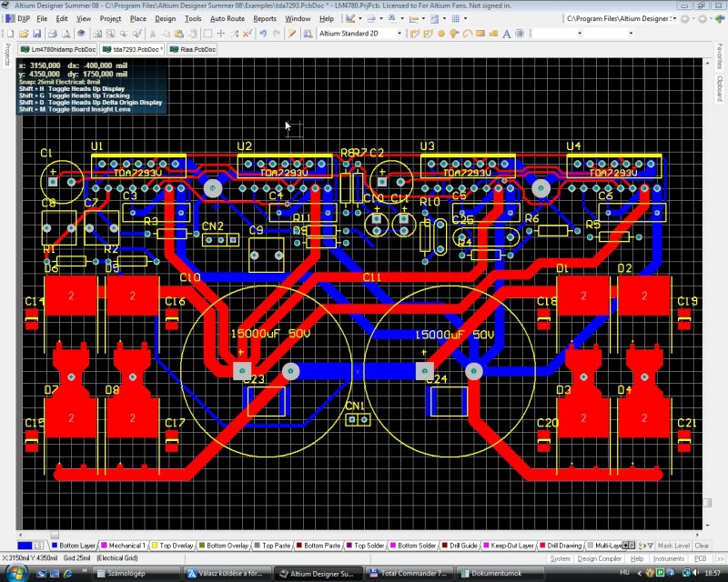The width and height of the screenshot is (728, 582).
Task: Click the Paste clipboard icon
Action: pos(178,34)
